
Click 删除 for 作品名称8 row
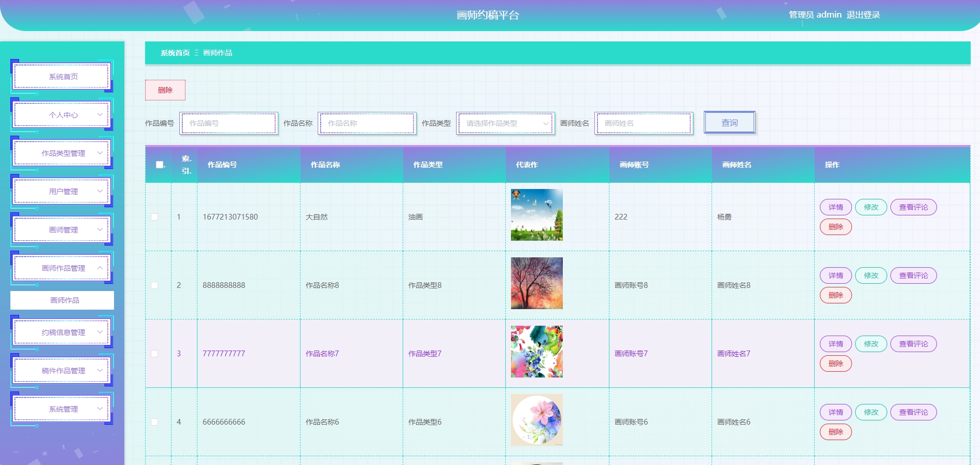836,295
